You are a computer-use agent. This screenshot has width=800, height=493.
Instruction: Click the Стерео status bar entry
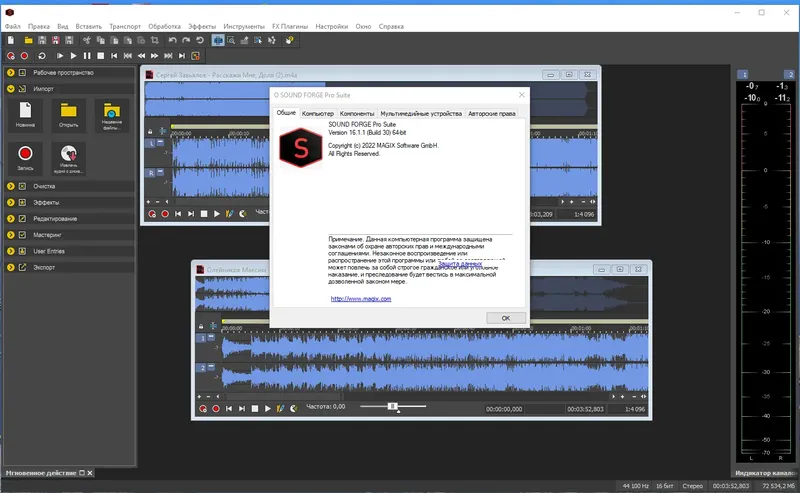pyautogui.click(x=692, y=486)
